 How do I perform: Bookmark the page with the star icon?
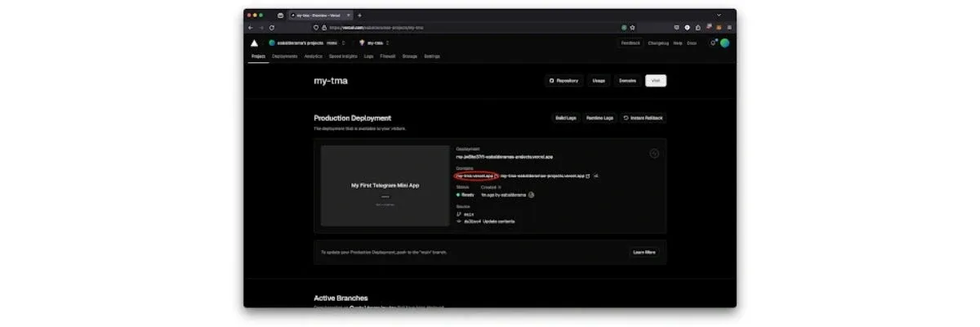[632, 27]
